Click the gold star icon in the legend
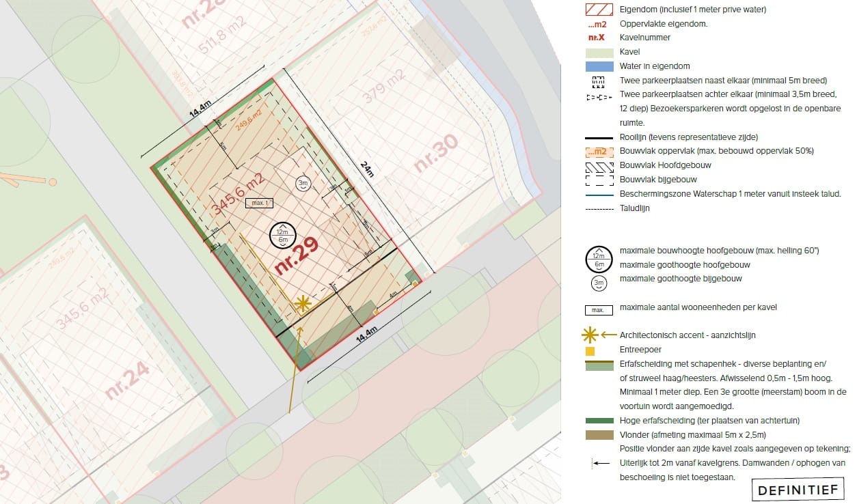Viewport: 857px width, 504px height. (590, 335)
